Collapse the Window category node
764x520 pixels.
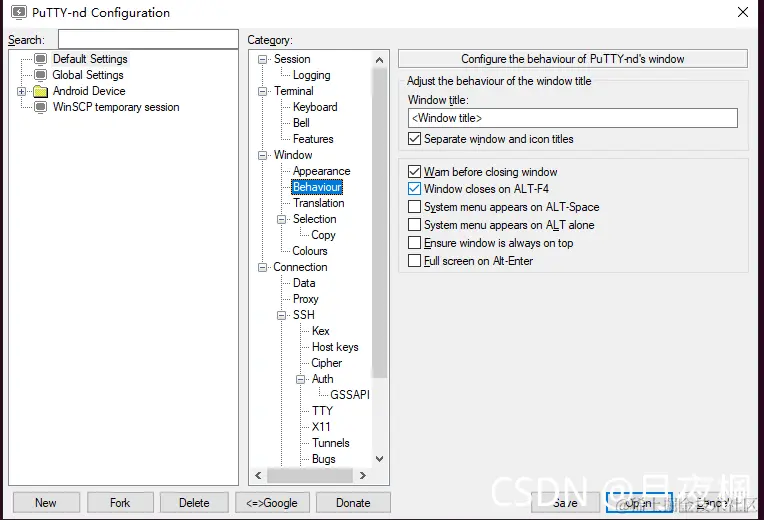[x=263, y=155]
